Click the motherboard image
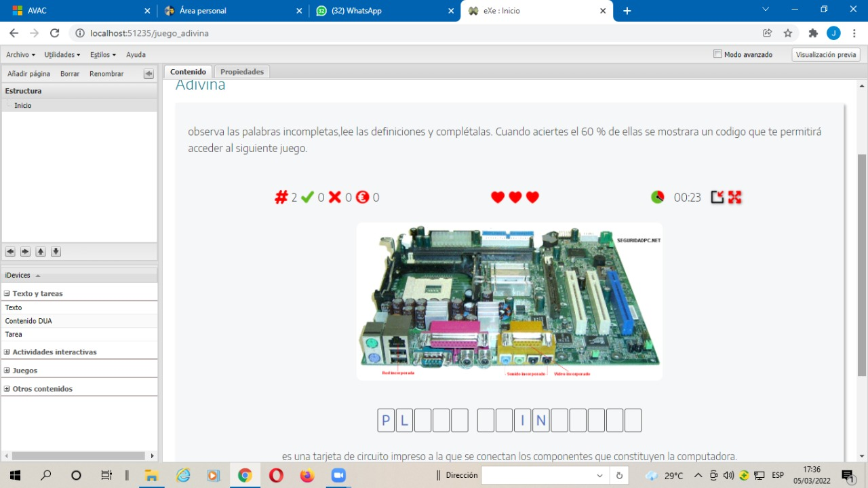The image size is (868, 488). tap(509, 301)
